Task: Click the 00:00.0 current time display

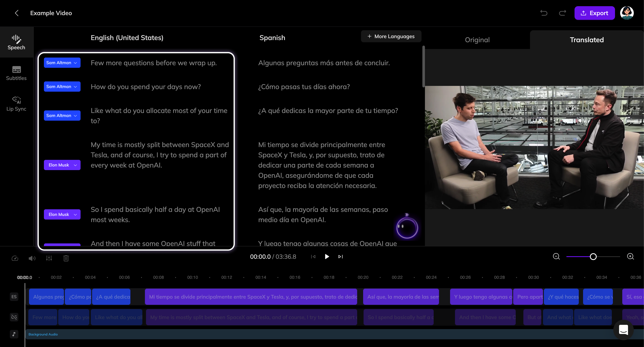Action: coord(260,256)
